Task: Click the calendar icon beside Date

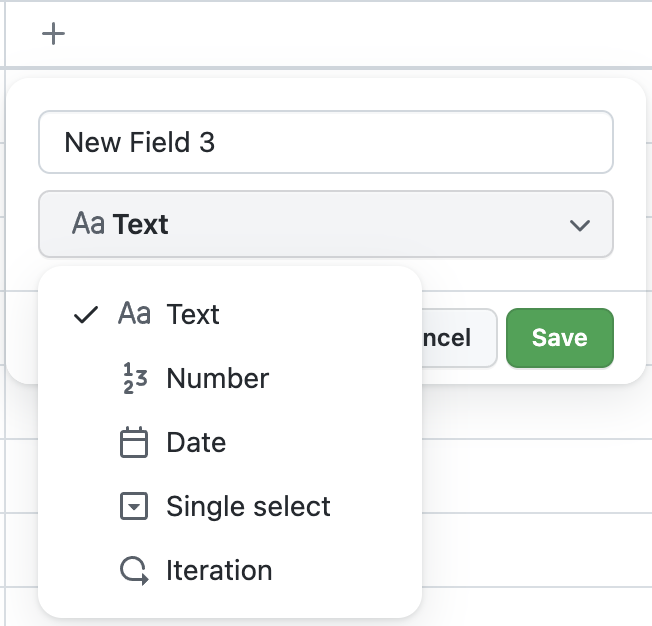Action: coord(134,443)
